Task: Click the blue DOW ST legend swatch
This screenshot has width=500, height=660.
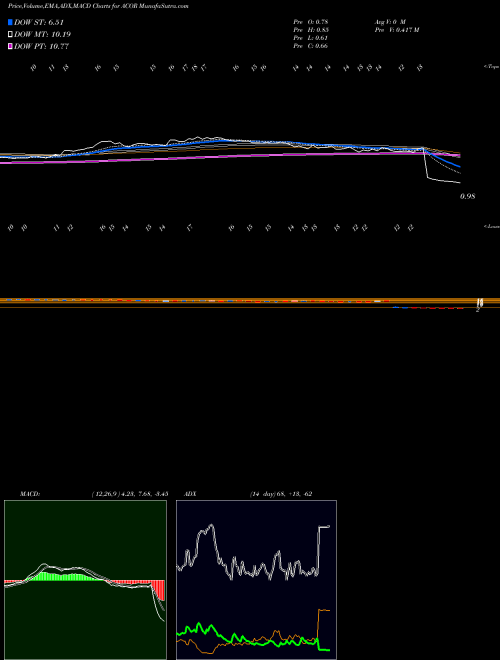Action: tap(10, 22)
